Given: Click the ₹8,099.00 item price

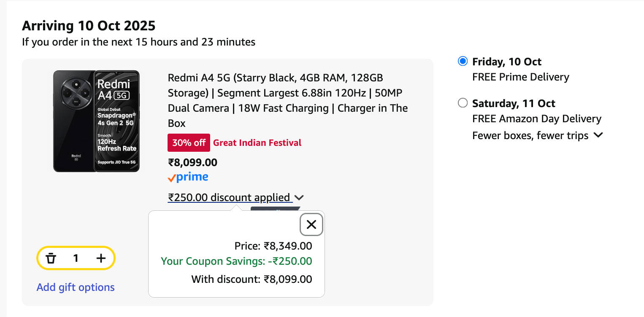Looking at the screenshot, I should pyautogui.click(x=193, y=163).
